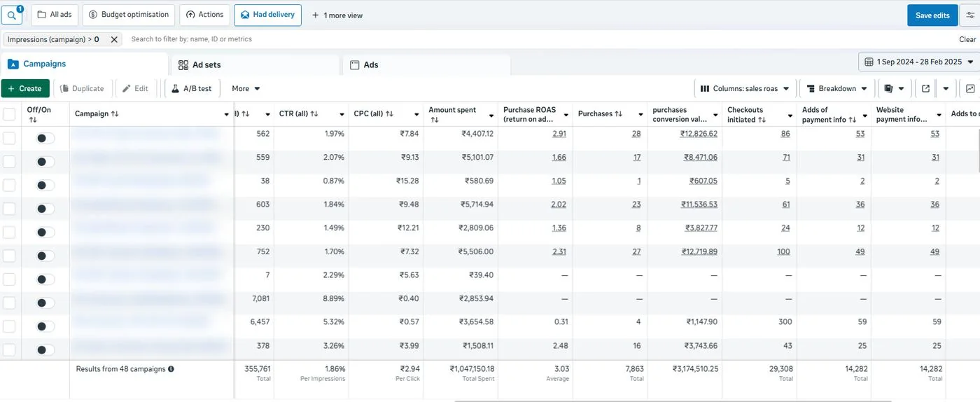The height and width of the screenshot is (402, 980).
Task: Click the Duplicate button
Action: [83, 89]
